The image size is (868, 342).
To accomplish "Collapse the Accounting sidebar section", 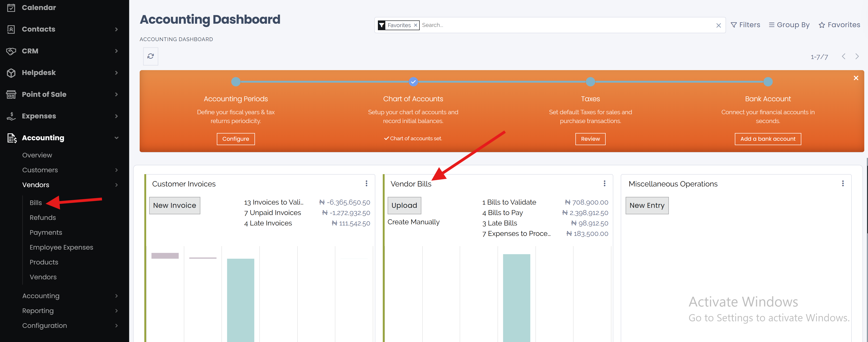I will point(117,138).
